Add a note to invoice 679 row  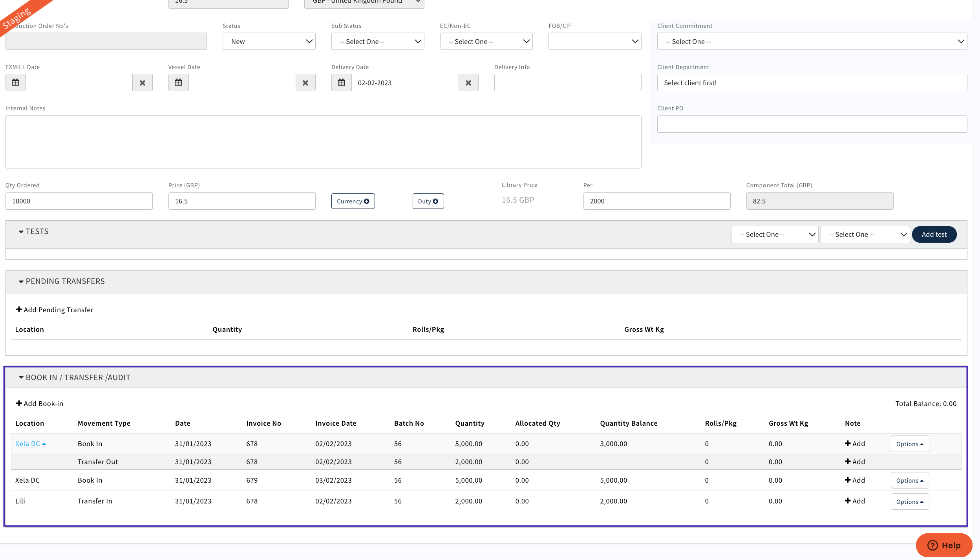click(x=855, y=480)
